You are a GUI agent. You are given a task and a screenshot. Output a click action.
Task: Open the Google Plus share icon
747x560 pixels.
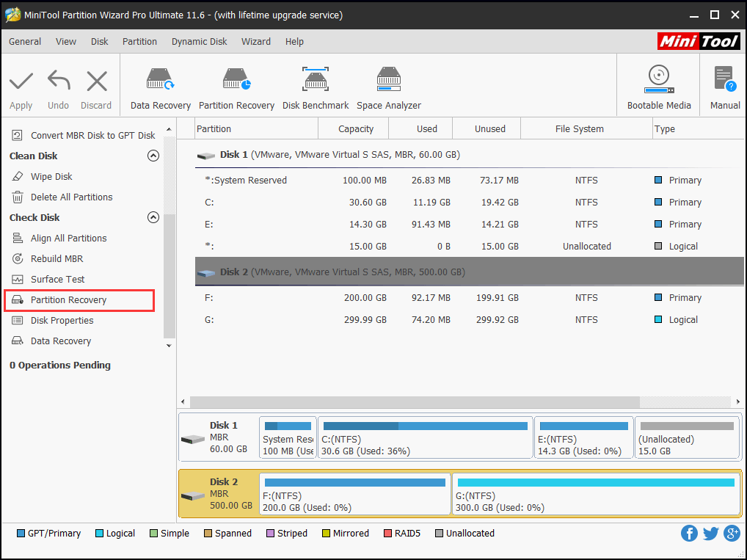[732, 533]
